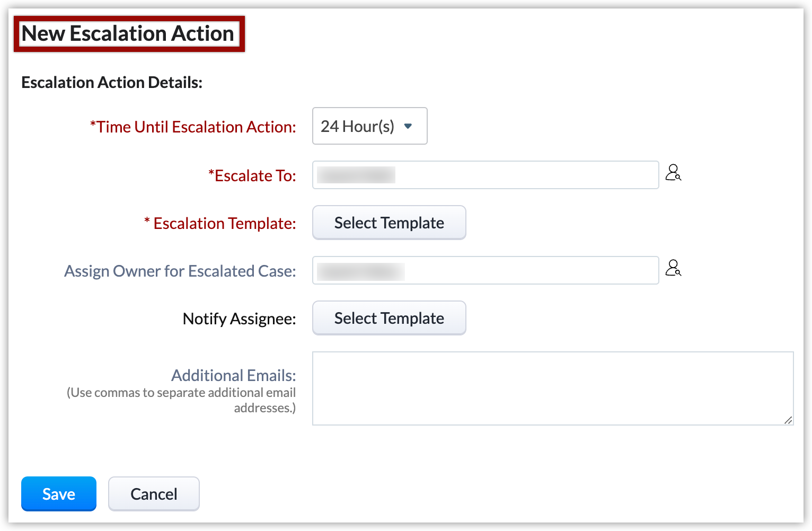Click the dropdown arrow next to 24 Hour(s)
The width and height of the screenshot is (812, 531).
(408, 126)
